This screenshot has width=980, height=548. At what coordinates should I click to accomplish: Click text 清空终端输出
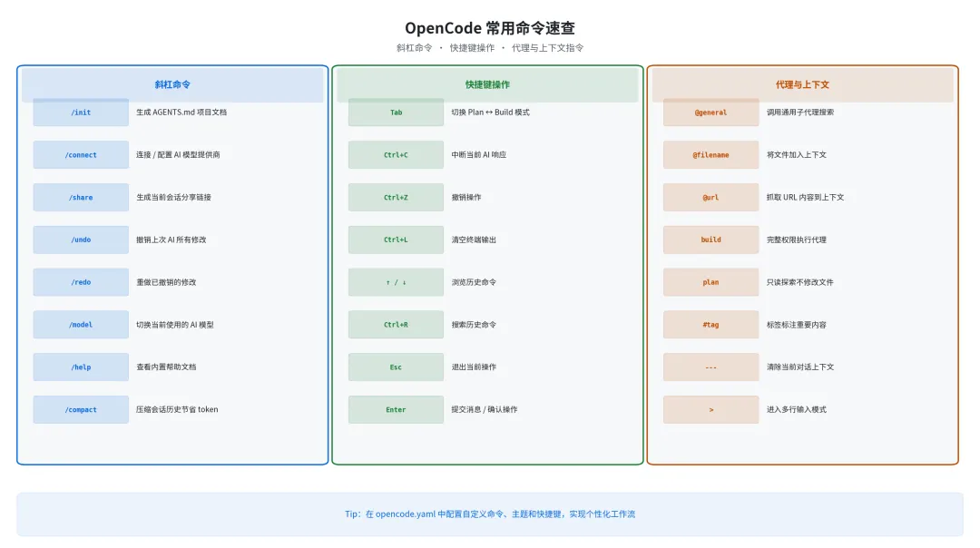[474, 240]
